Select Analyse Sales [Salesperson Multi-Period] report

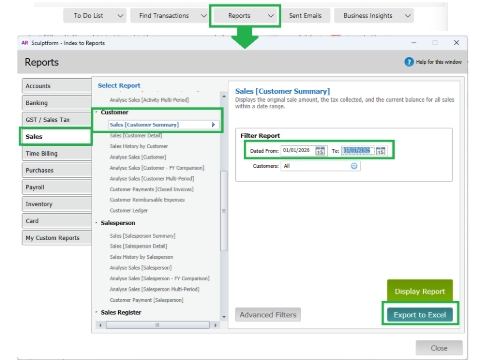(154, 289)
